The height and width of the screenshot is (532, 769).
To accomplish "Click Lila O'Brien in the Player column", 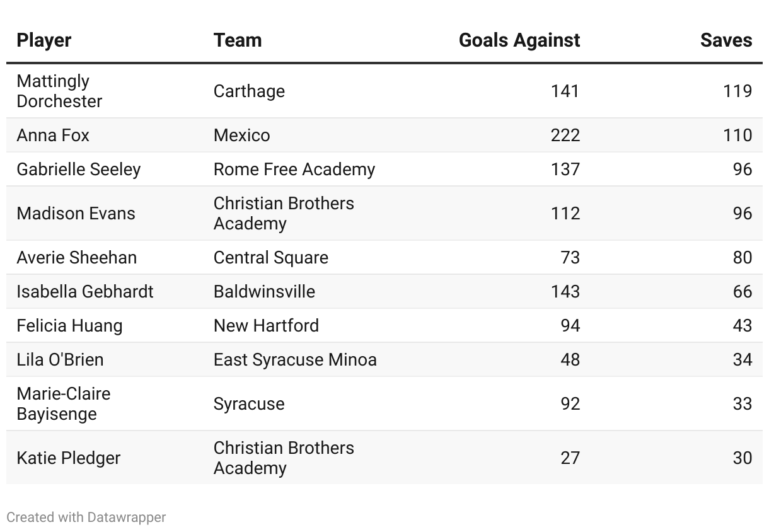I will (60, 360).
